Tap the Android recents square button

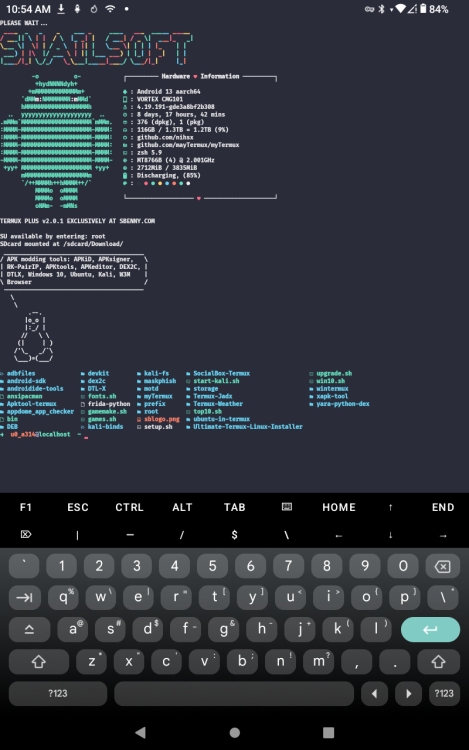(328, 732)
